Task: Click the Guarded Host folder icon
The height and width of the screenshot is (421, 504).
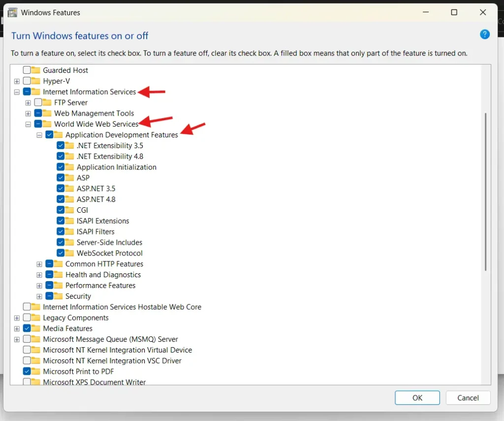Action: (x=35, y=70)
